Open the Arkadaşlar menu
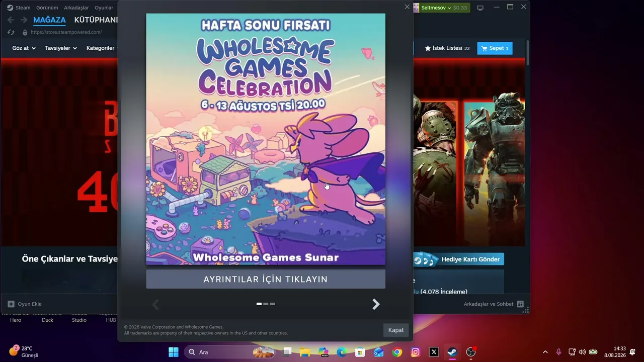644x362 pixels. point(76,8)
